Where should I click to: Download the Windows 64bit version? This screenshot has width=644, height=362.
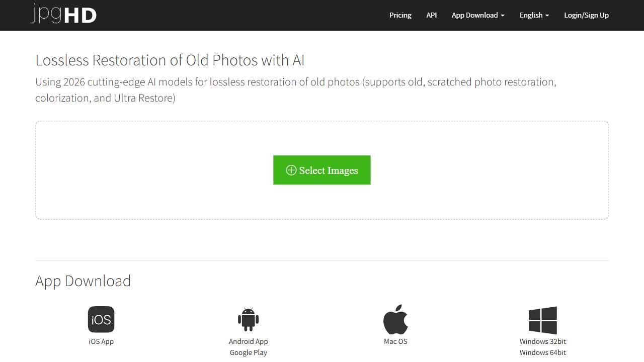click(542, 352)
